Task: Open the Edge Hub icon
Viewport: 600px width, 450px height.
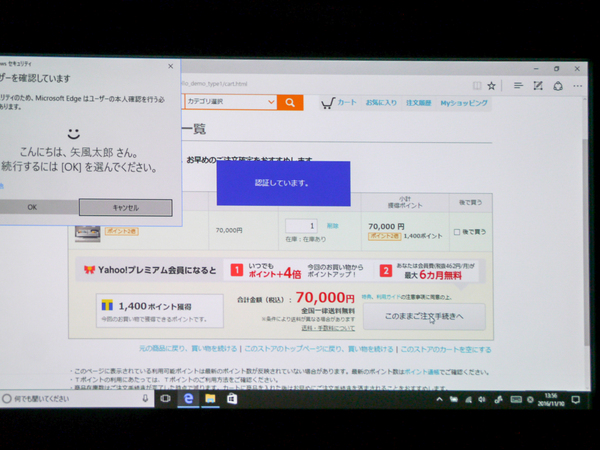Action: tap(518, 86)
